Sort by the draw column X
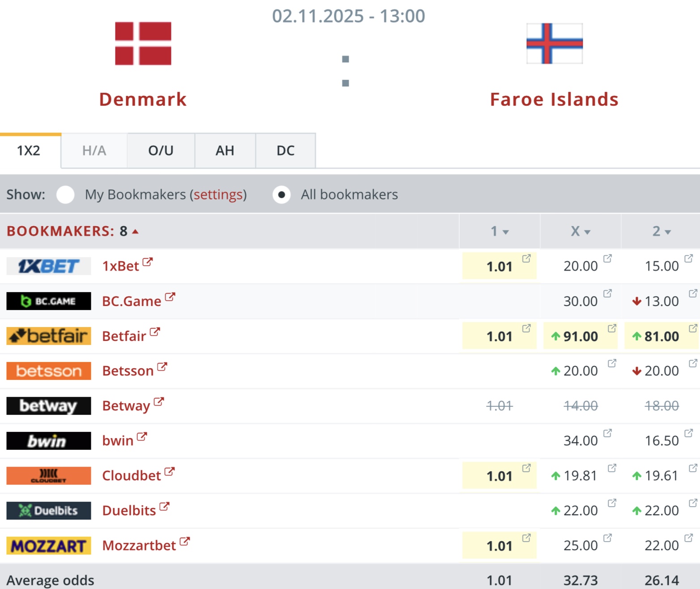This screenshot has width=700, height=589. 580,232
